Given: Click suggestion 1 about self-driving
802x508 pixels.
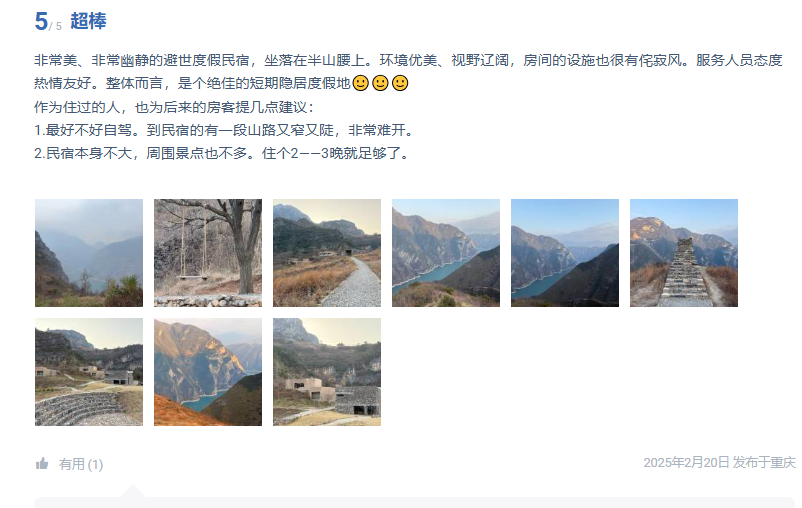Looking at the screenshot, I should point(224,130).
